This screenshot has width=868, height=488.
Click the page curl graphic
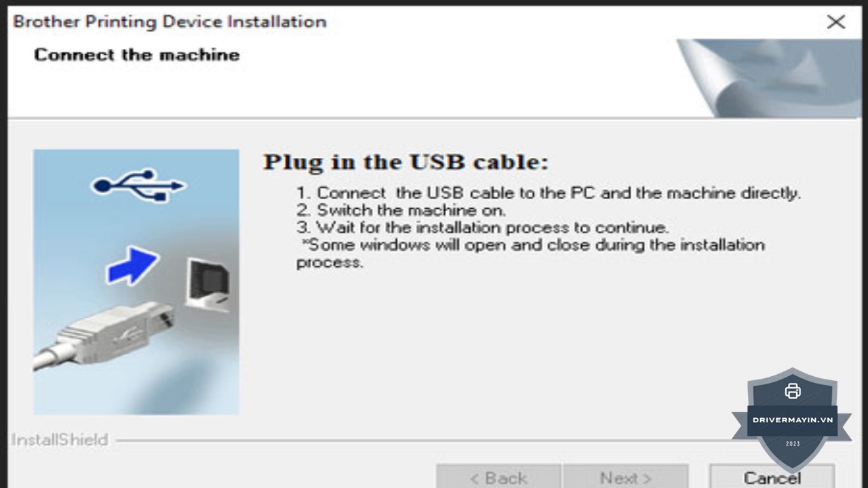tap(766, 78)
